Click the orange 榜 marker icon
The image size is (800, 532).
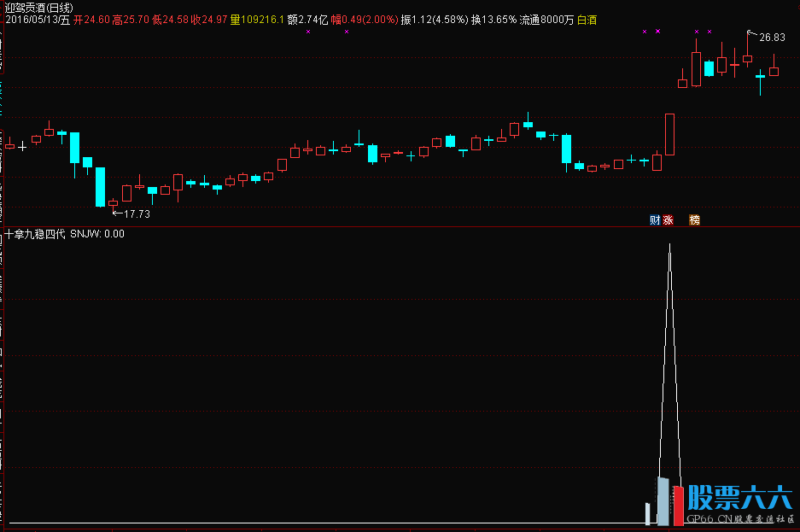pyautogui.click(x=694, y=219)
